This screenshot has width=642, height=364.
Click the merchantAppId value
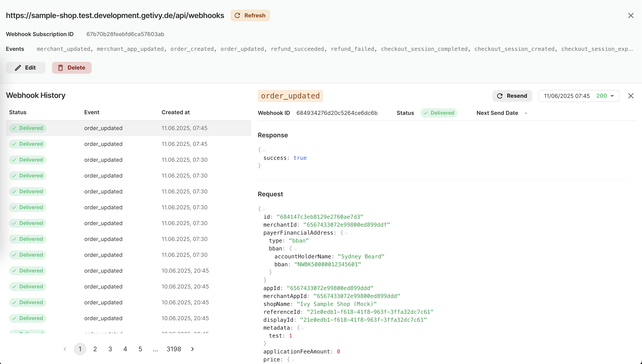coord(357,296)
